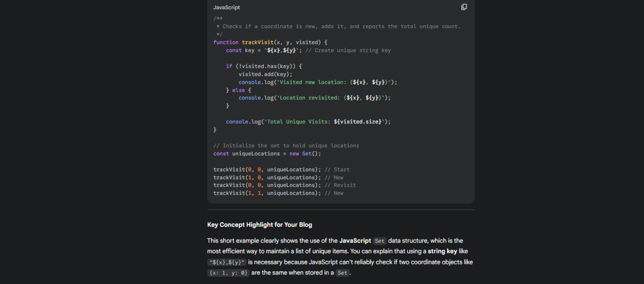This screenshot has height=284, width=644.
Task: Click the 'const uniqueLocations = new Set();' line
Action: (267, 154)
